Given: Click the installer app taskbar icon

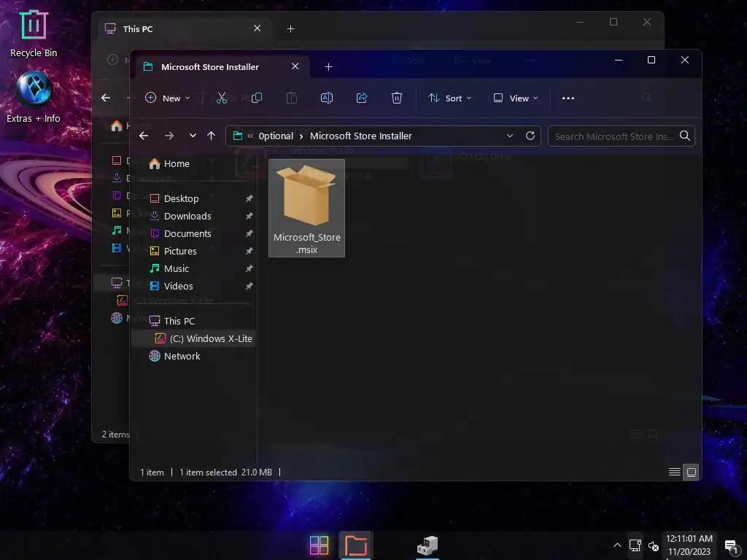Looking at the screenshot, I should tap(427, 545).
